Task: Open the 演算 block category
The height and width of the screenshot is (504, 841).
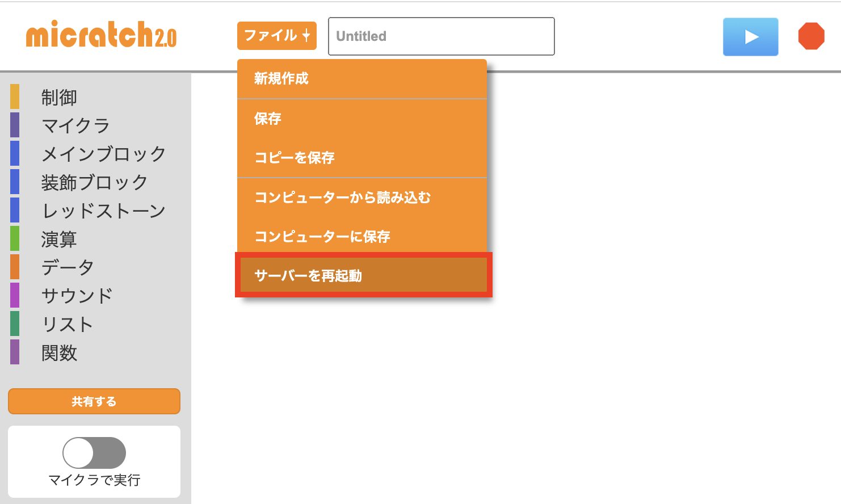Action: click(59, 239)
